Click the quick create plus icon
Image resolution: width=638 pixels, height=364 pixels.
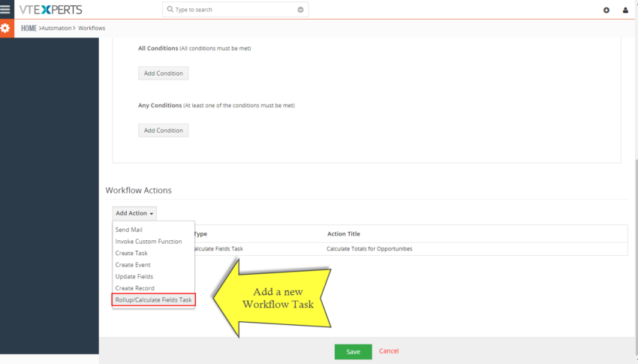tap(606, 11)
